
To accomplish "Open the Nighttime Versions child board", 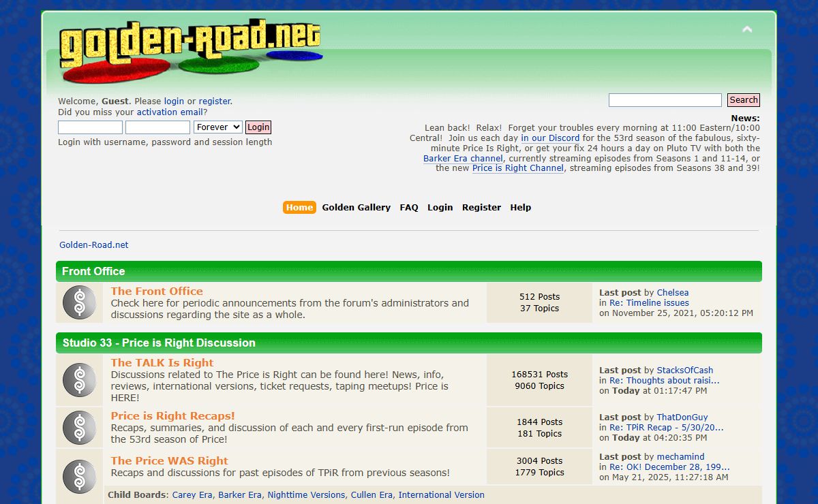I will click(x=306, y=495).
